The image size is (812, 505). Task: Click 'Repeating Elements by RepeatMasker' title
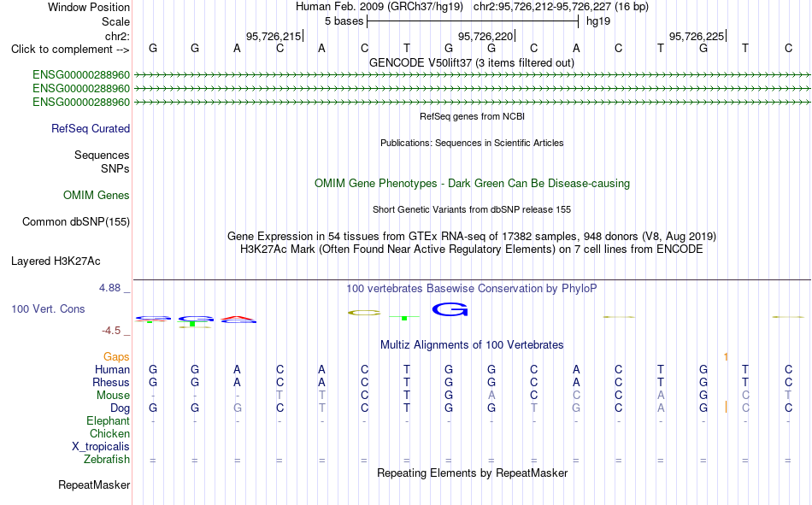click(x=473, y=473)
